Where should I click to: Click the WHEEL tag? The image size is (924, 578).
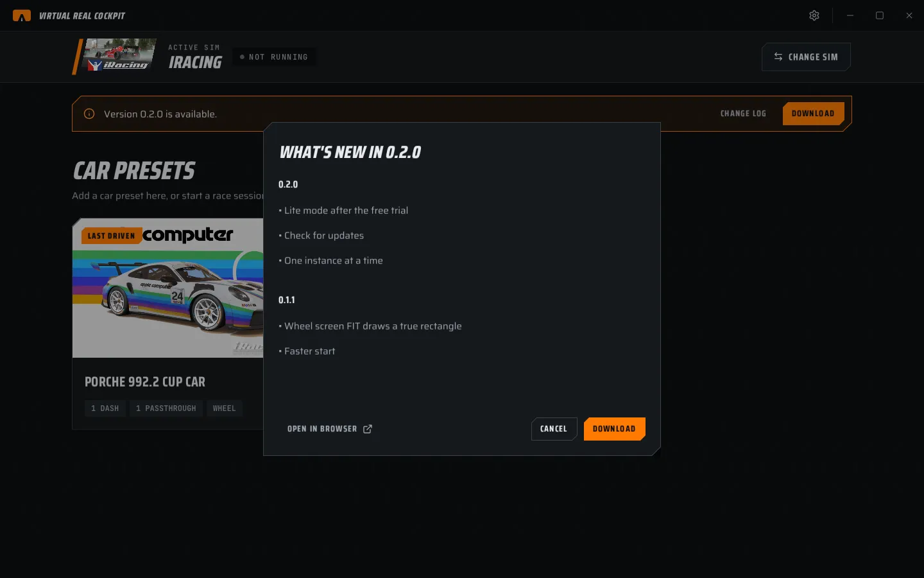(224, 408)
